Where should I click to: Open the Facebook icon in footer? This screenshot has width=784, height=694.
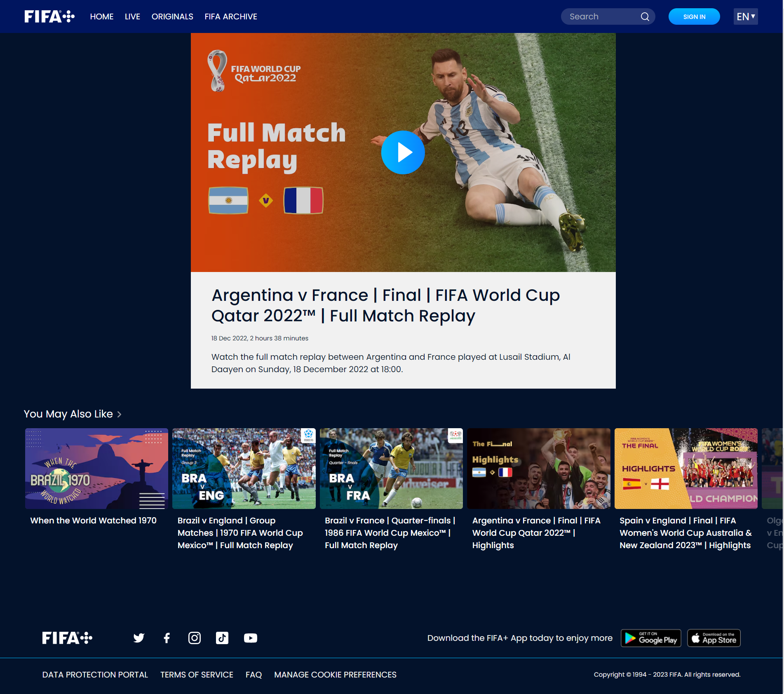point(167,638)
